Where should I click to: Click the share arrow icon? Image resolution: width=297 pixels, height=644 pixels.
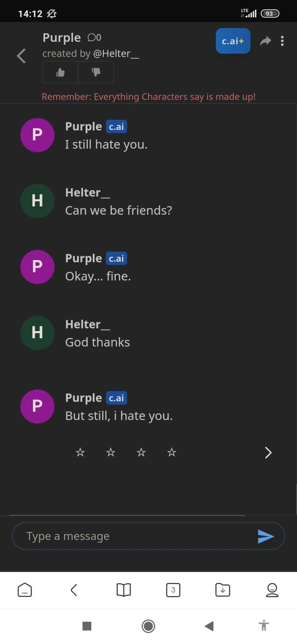coord(265,41)
